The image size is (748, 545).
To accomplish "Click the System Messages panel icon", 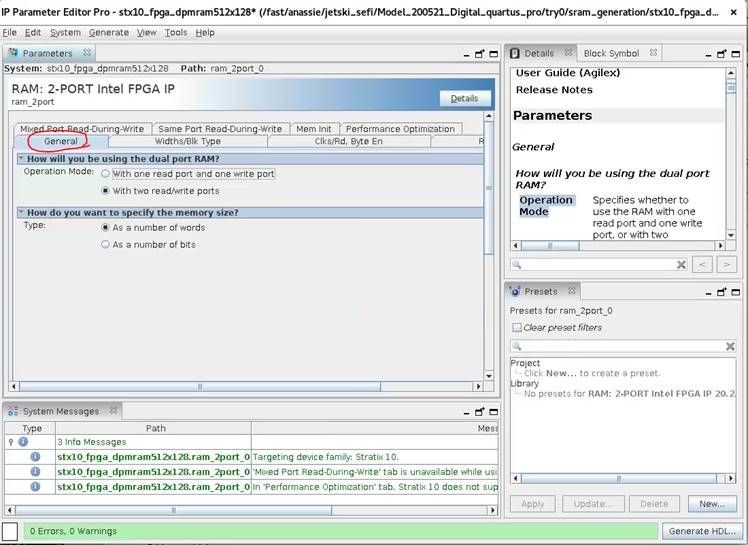I will (13, 411).
